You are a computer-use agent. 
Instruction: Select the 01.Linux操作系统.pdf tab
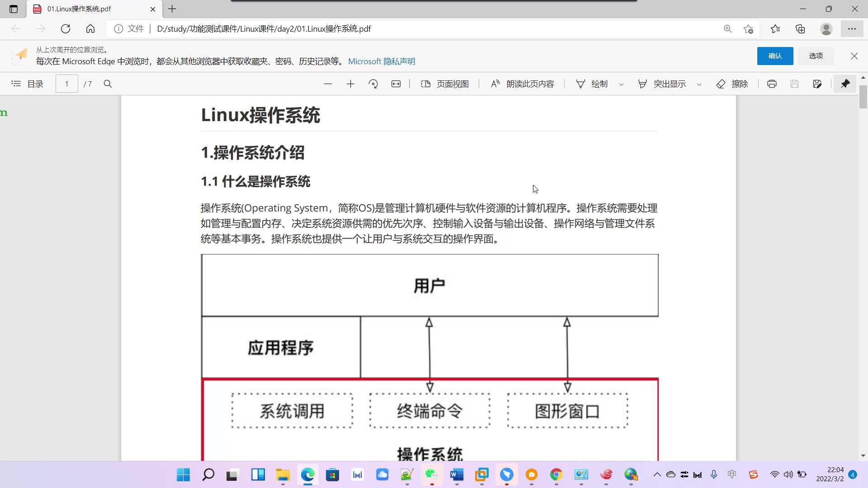pos(94,9)
